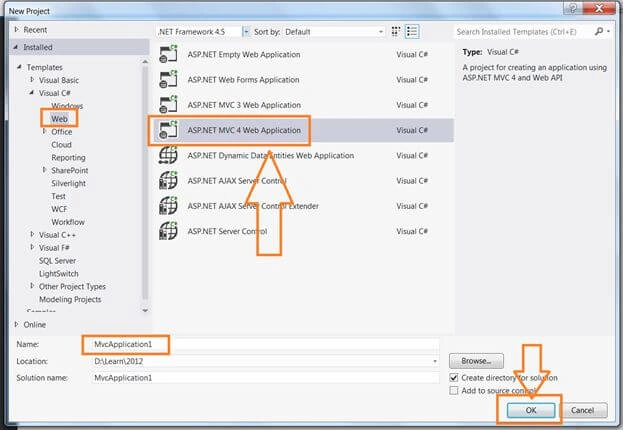Toggle Create directory for solution checkbox
Image resolution: width=623 pixels, height=430 pixels.
tap(454, 377)
